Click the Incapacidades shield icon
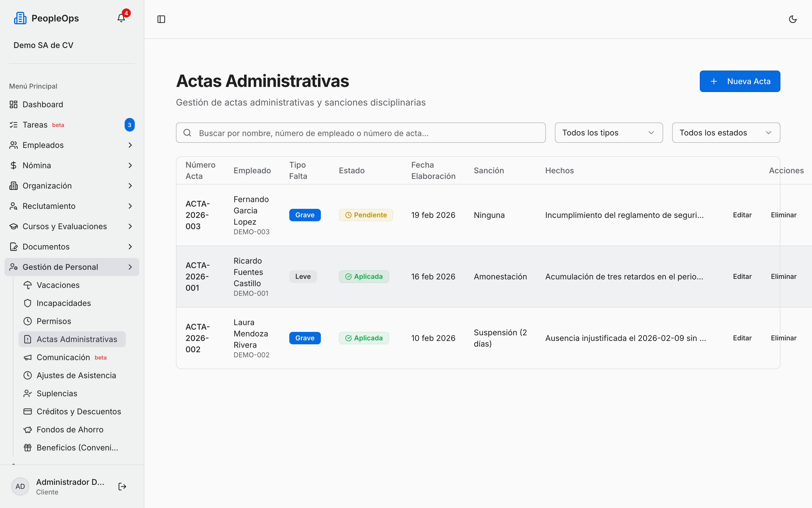This screenshot has width=812, height=508. coord(28,303)
